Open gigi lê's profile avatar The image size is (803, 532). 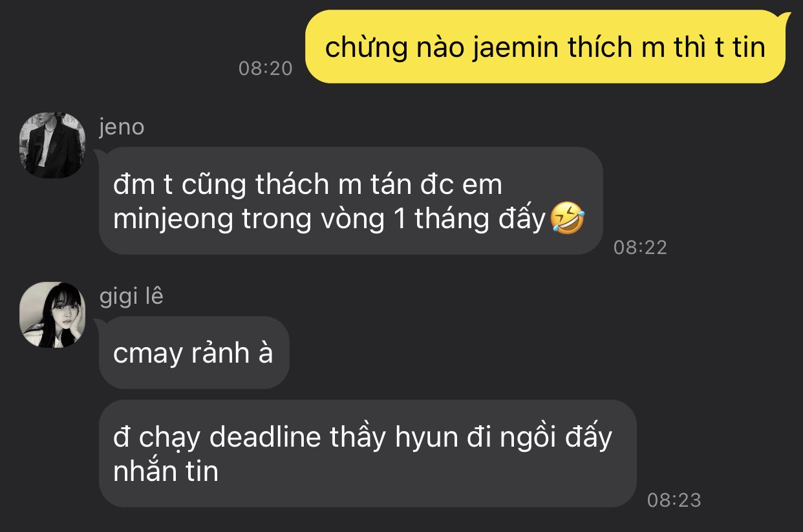pyautogui.click(x=53, y=315)
